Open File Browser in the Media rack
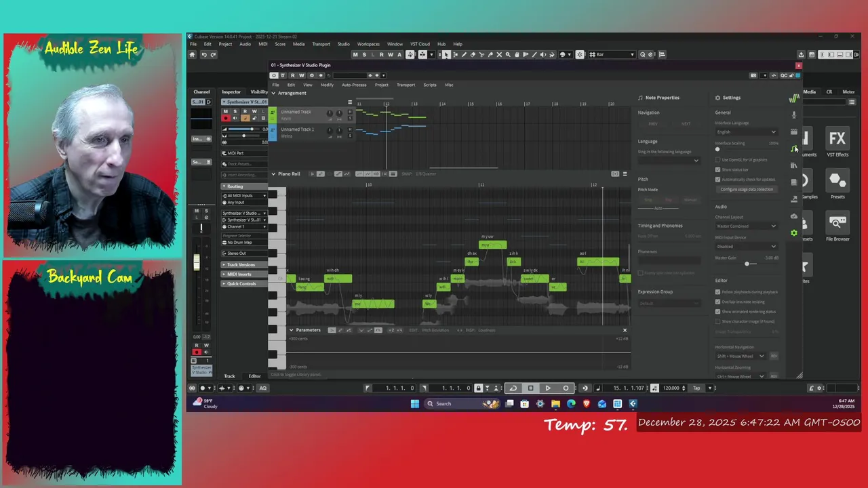This screenshot has width=868, height=488. point(837,227)
